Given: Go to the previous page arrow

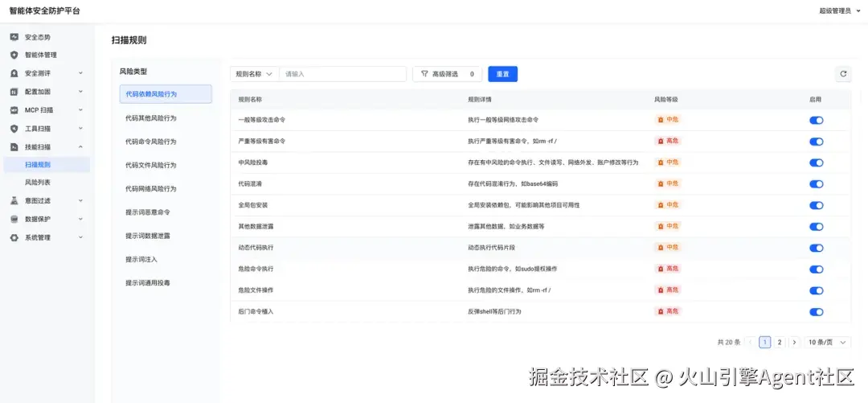Looking at the screenshot, I should [751, 342].
